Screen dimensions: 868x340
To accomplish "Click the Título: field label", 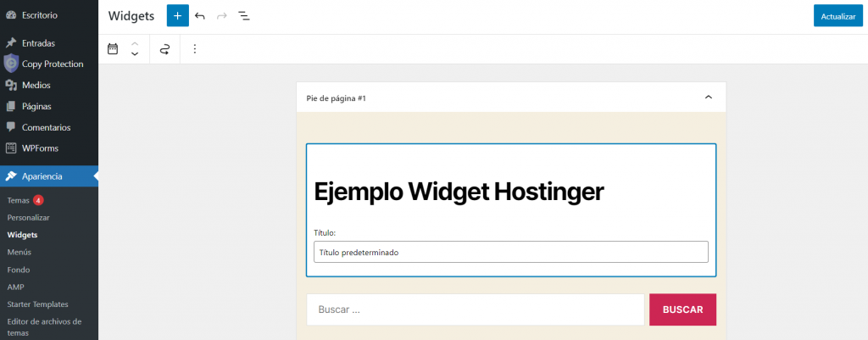I will tap(325, 233).
